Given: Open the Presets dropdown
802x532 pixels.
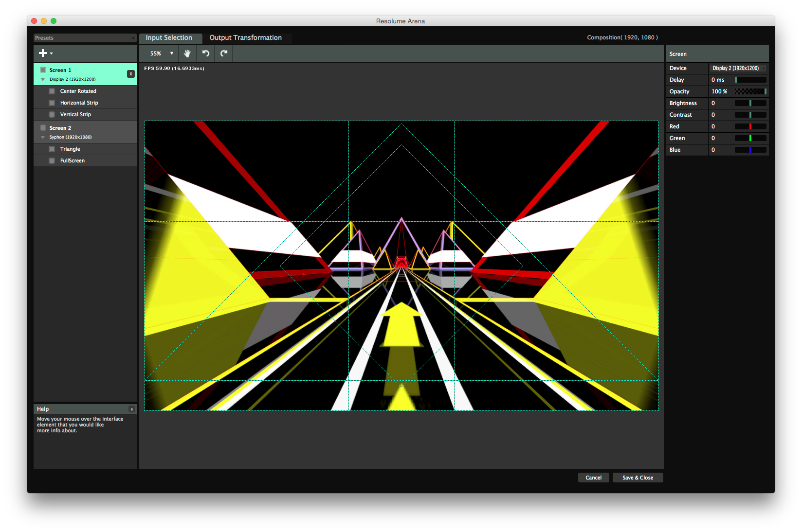Looking at the screenshot, I should 85,38.
